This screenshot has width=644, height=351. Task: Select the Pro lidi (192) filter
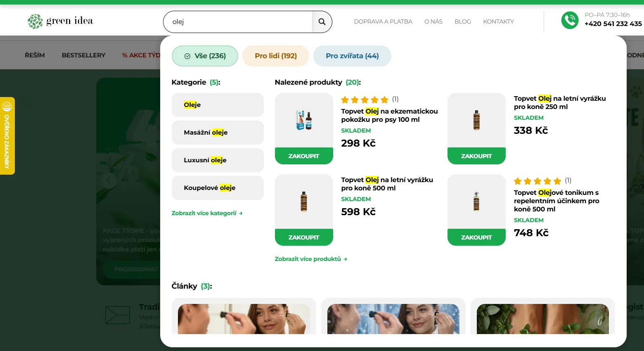coord(276,56)
